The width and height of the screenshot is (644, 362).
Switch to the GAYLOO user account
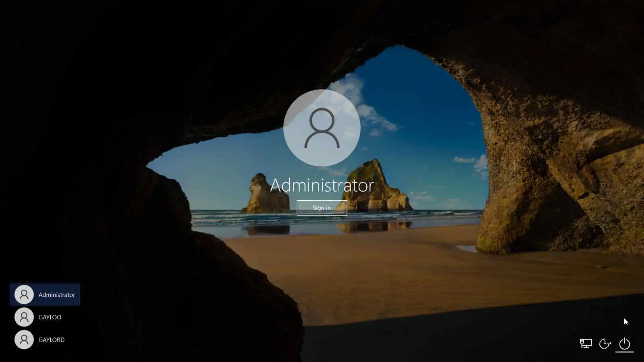[45, 317]
